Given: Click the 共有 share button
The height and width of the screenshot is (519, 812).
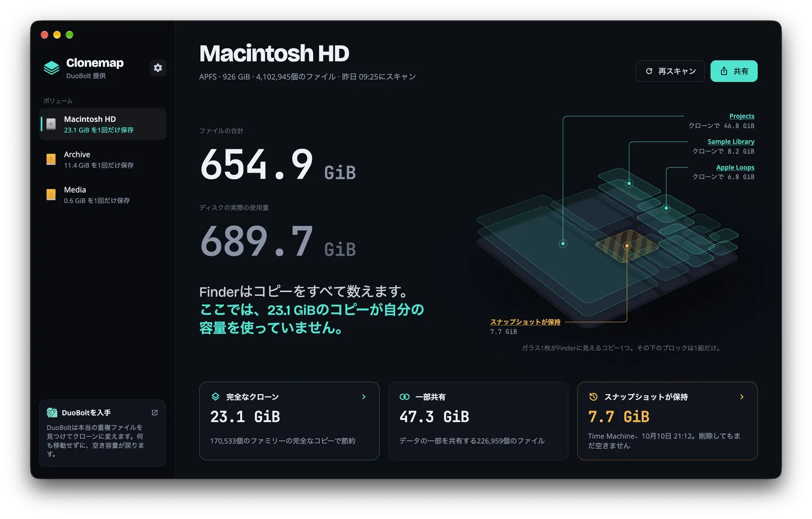Looking at the screenshot, I should pyautogui.click(x=734, y=71).
